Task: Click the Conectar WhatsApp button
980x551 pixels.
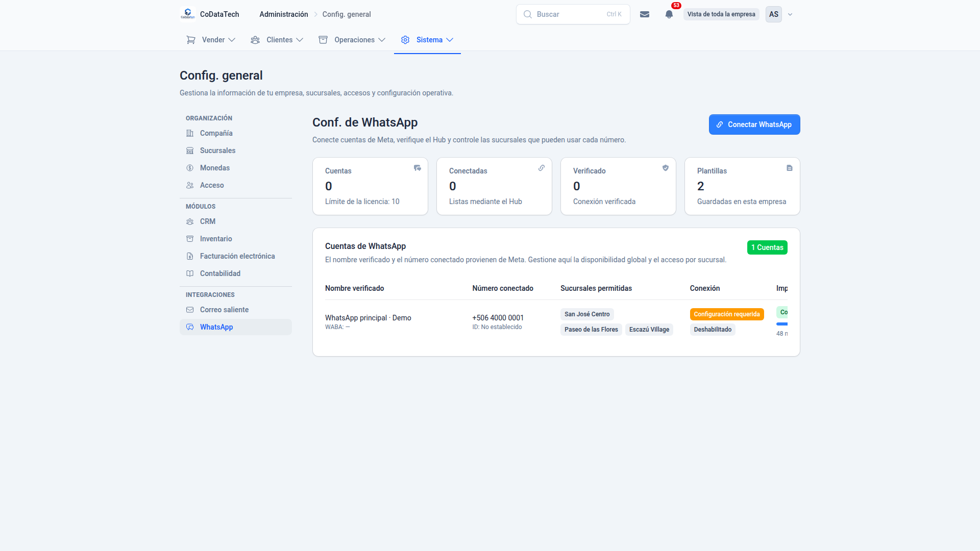Action: 754,124
